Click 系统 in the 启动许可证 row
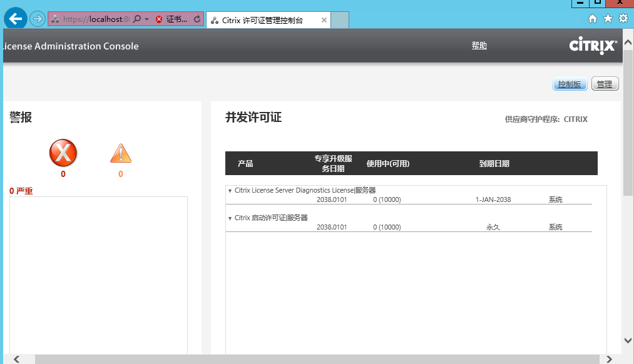This screenshot has height=364, width=634. pyautogui.click(x=555, y=227)
